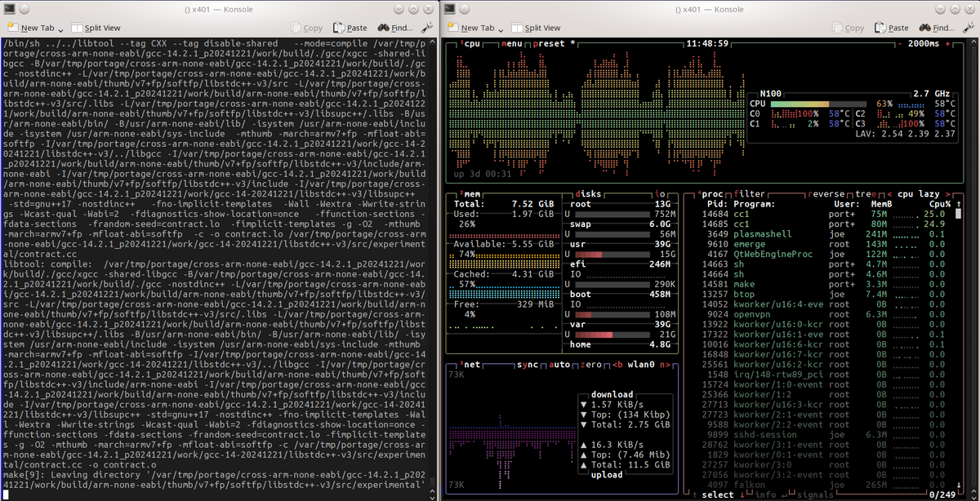Select process 14684 cc1 row

(822, 213)
